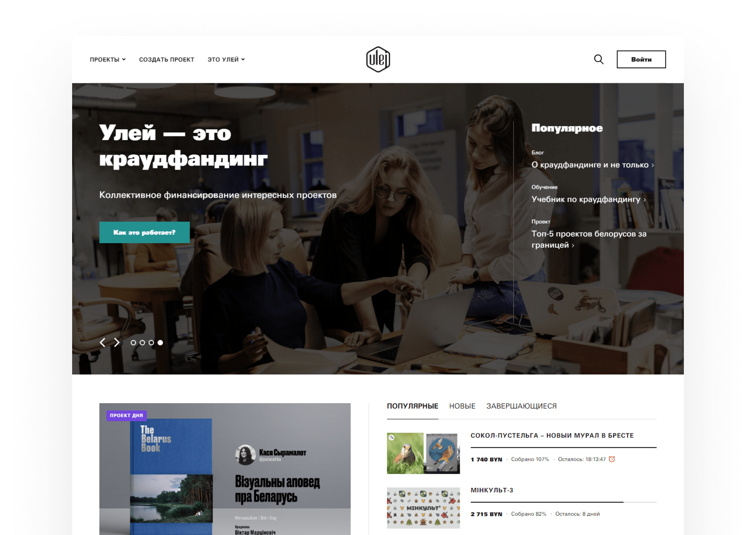Expand the ЭТО УЛЕЙ dropdown menu
756x535 pixels.
point(226,59)
